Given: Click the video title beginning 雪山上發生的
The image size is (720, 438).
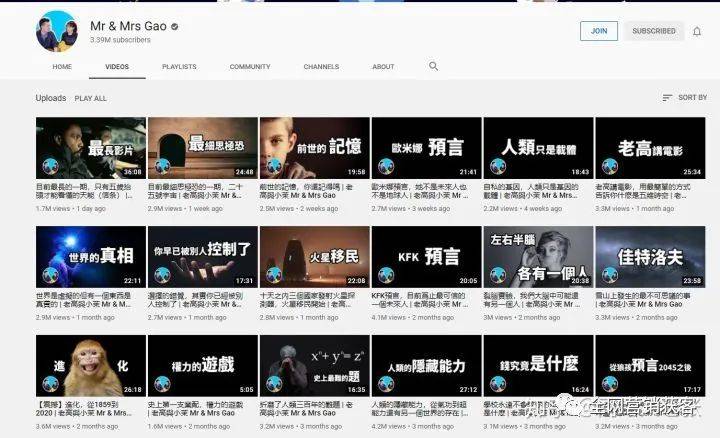Looking at the screenshot, I should [x=643, y=300].
